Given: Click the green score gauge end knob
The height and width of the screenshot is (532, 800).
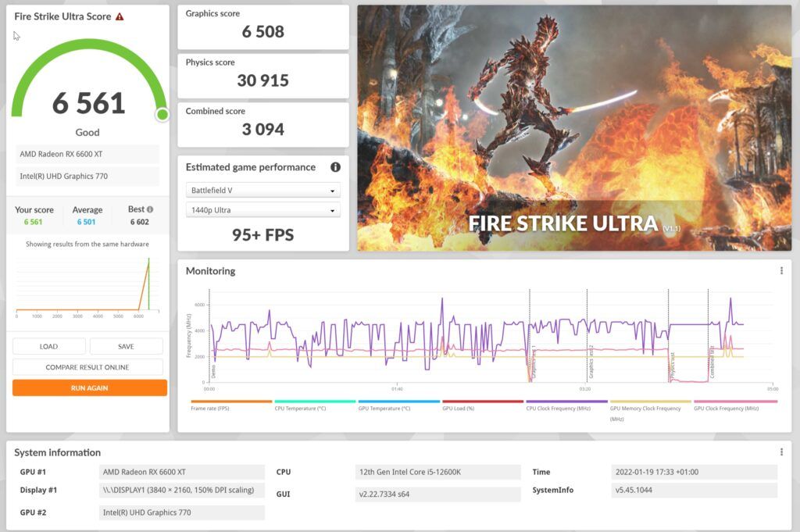Looking at the screenshot, I should [162, 114].
